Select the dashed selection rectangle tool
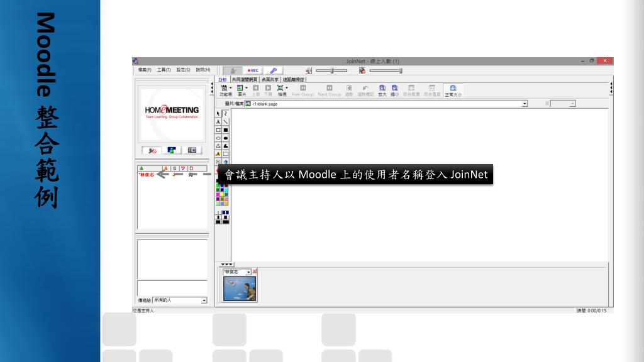Screen dimensions: 644x362 (x=226, y=155)
